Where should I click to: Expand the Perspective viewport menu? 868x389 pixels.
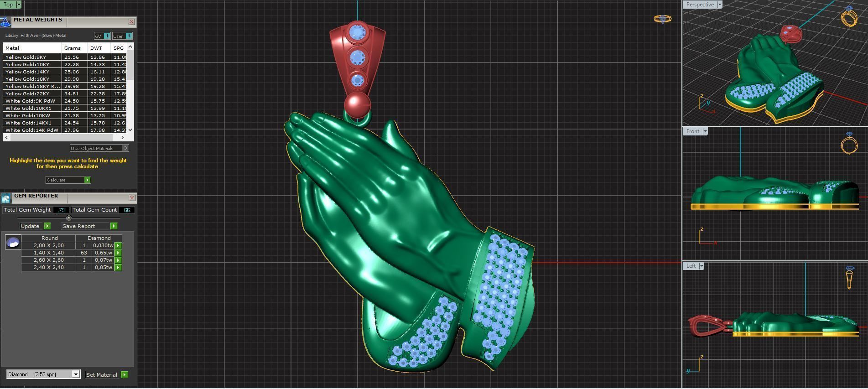[719, 5]
